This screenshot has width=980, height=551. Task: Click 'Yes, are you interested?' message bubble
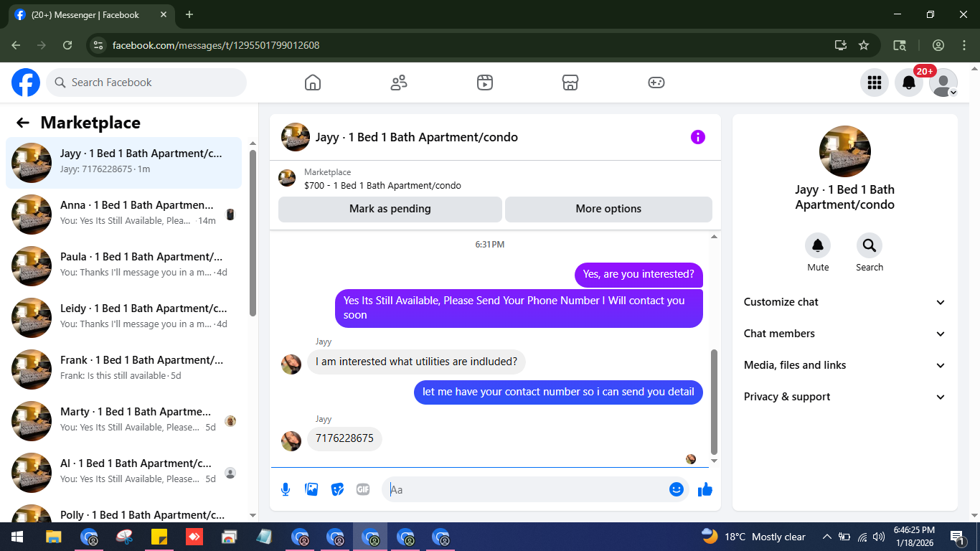point(639,274)
